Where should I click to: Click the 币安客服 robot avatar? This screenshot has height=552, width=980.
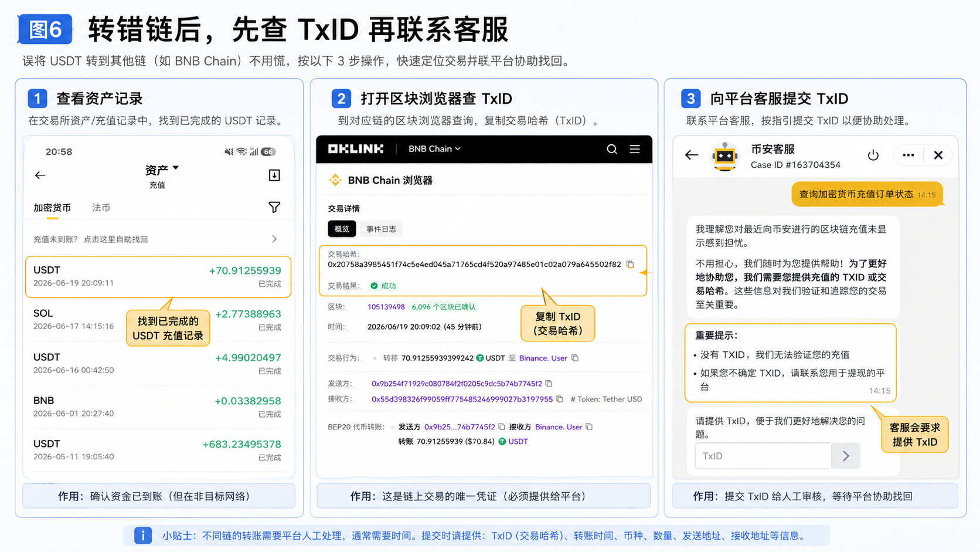pyautogui.click(x=725, y=156)
